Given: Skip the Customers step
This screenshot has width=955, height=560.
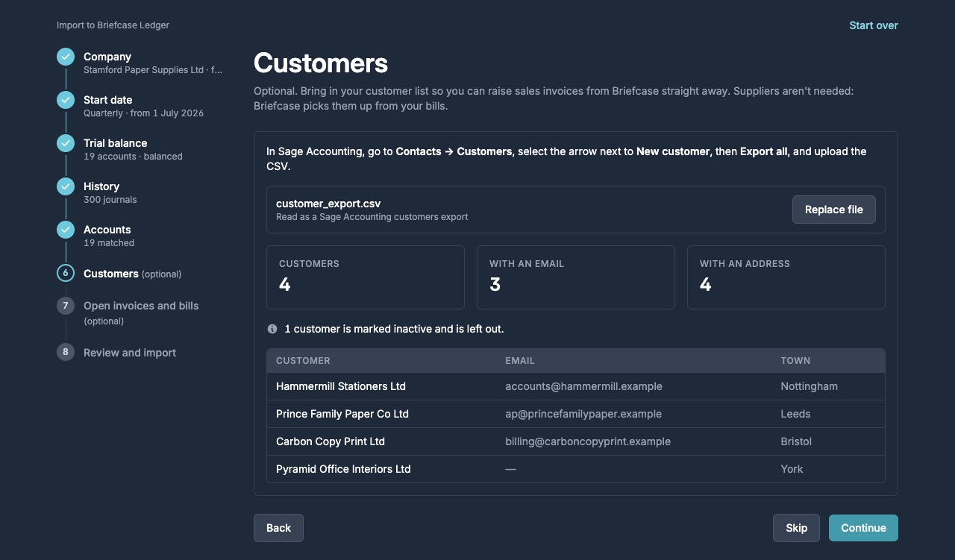Looking at the screenshot, I should pyautogui.click(x=797, y=528).
